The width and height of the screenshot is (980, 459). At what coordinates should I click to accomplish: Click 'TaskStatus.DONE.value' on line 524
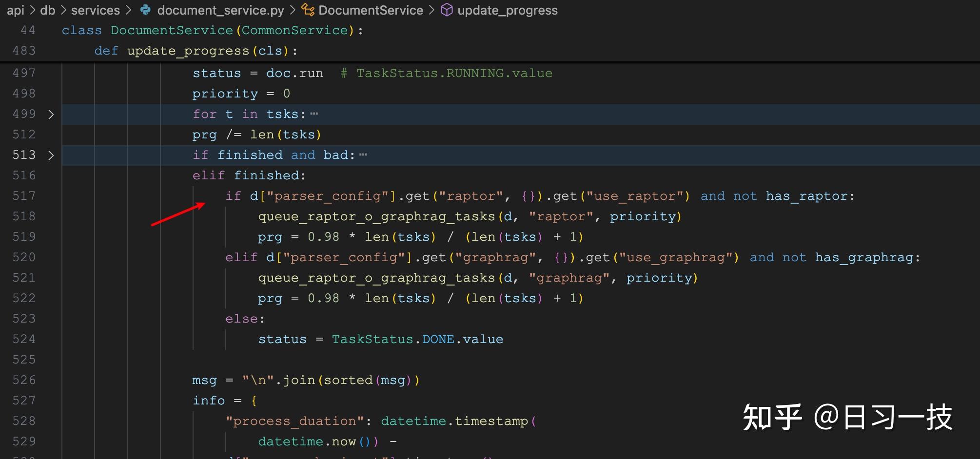(417, 339)
